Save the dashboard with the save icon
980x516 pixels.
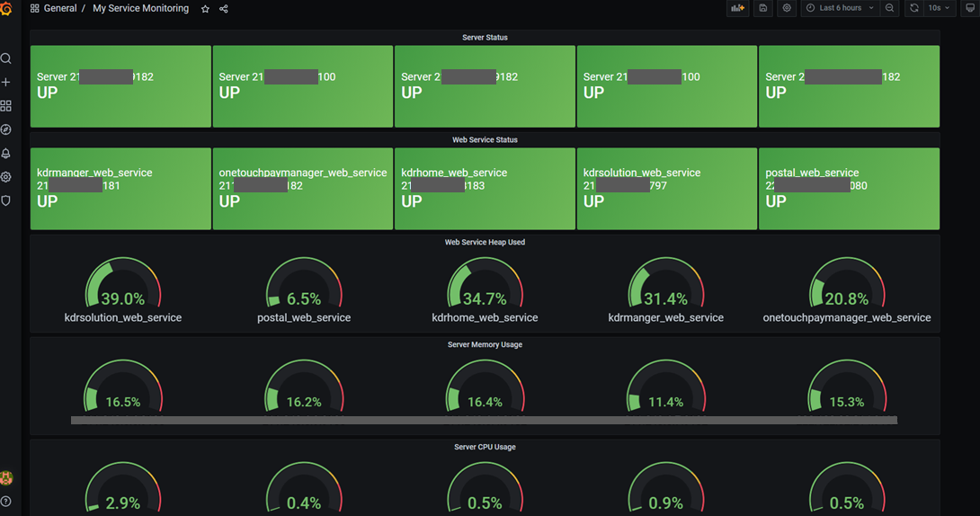coord(763,8)
